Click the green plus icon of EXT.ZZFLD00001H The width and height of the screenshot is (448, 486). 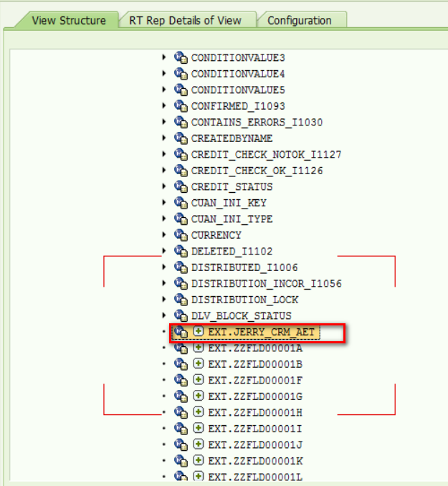pyautogui.click(x=199, y=412)
